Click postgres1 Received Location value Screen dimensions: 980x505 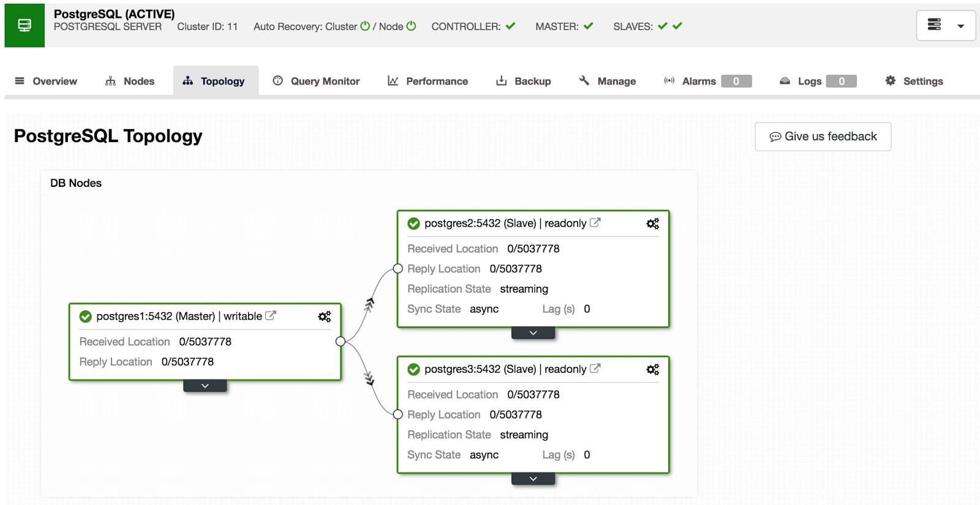point(205,342)
